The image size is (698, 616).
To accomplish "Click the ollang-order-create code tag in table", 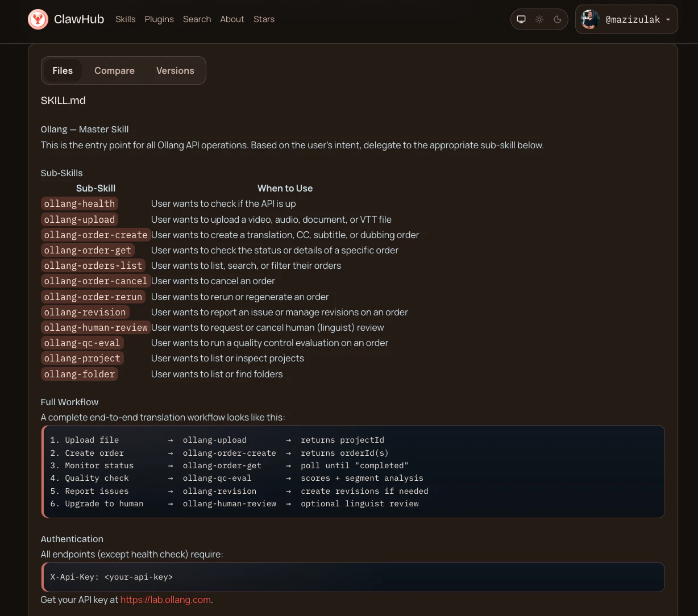I will pyautogui.click(x=95, y=235).
